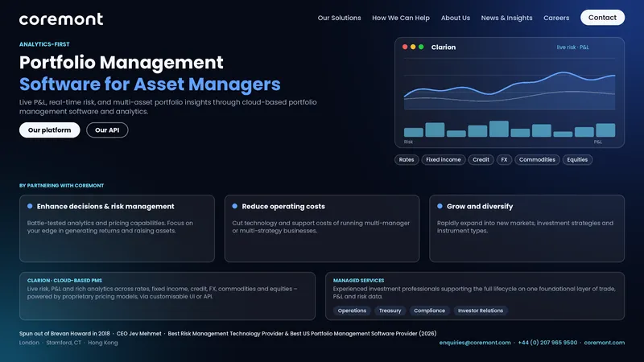Click Spun out of Brevan Howard text
644x362 pixels.
(64, 334)
